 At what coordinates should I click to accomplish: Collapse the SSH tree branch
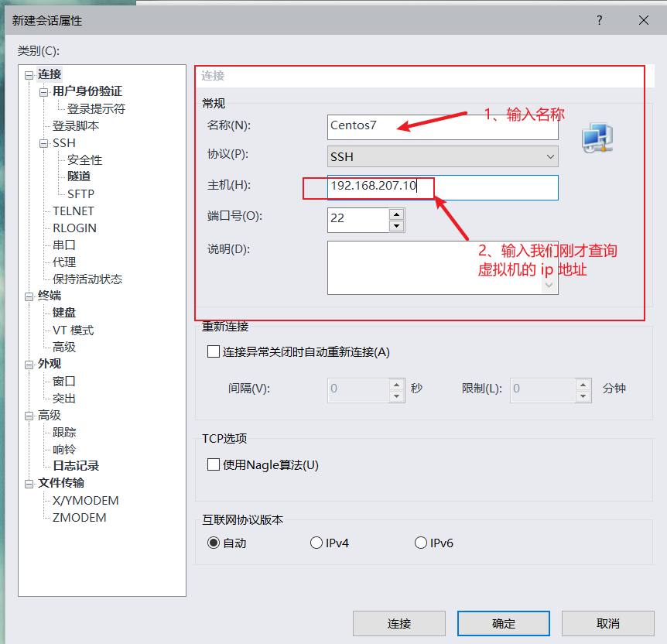(x=44, y=142)
